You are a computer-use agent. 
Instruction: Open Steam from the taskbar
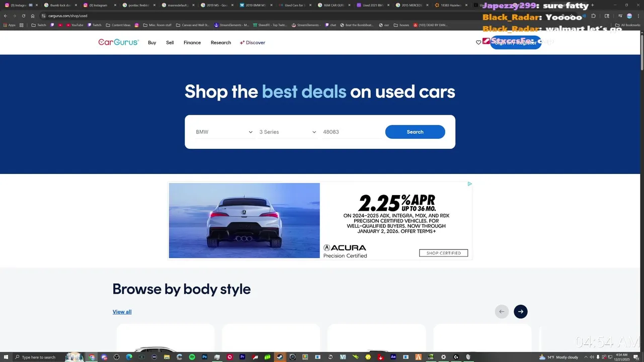click(280, 357)
